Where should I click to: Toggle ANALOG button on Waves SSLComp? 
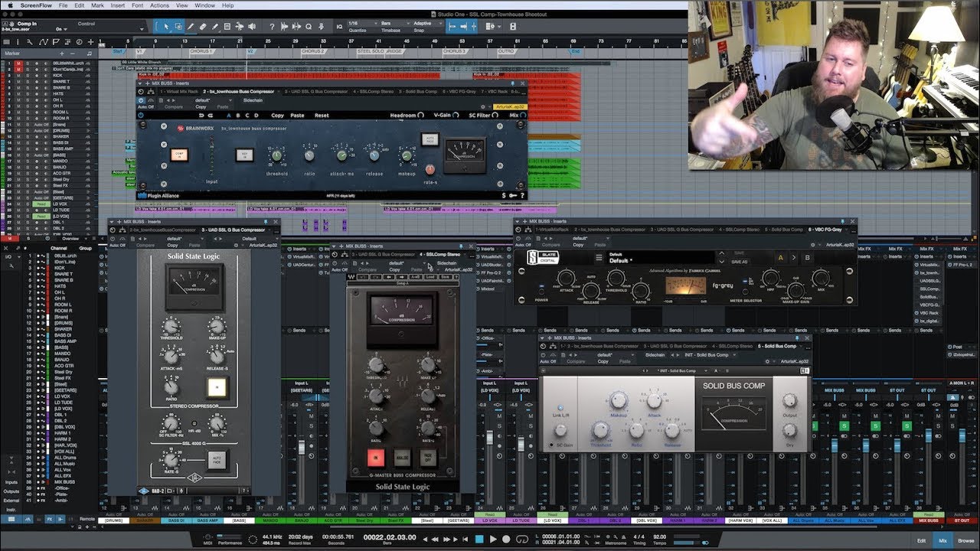tap(401, 459)
